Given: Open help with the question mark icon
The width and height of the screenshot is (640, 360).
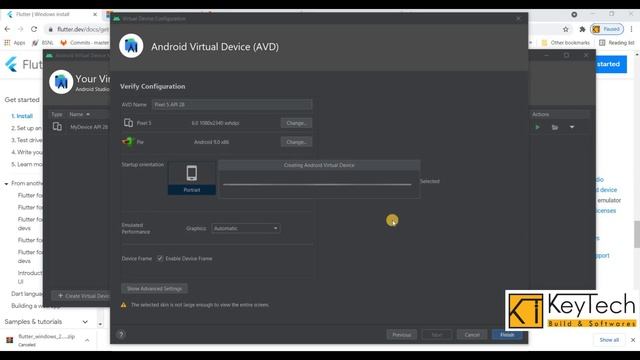Looking at the screenshot, I should [121, 334].
